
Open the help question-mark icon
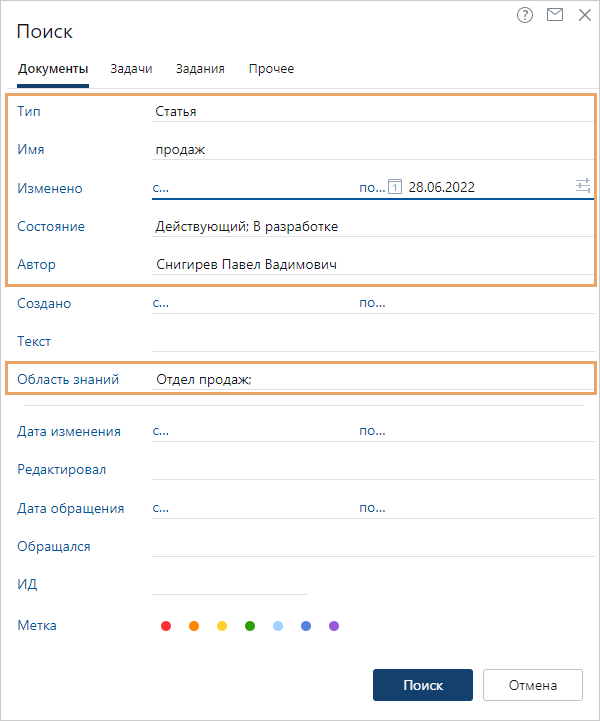tap(525, 15)
